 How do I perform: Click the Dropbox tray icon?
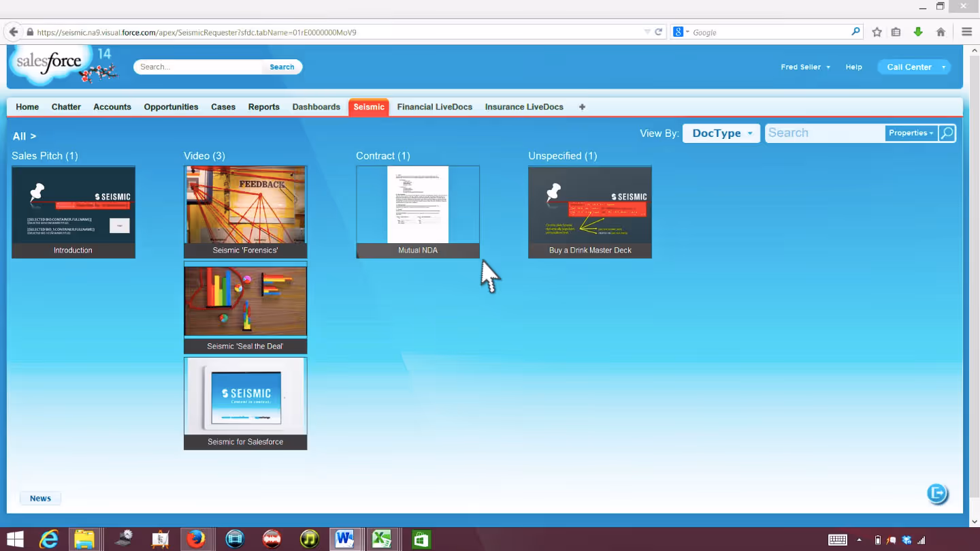click(906, 540)
